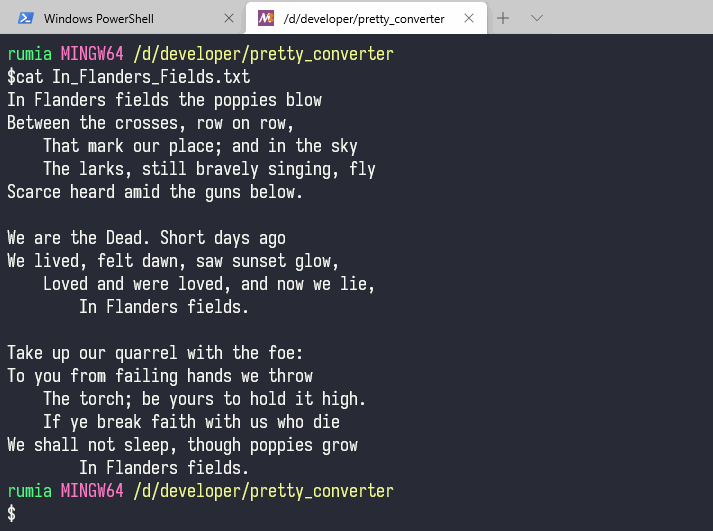Click line 'Scarce heard amid the guns below.'
This screenshot has height=531, width=713.
[x=155, y=192]
